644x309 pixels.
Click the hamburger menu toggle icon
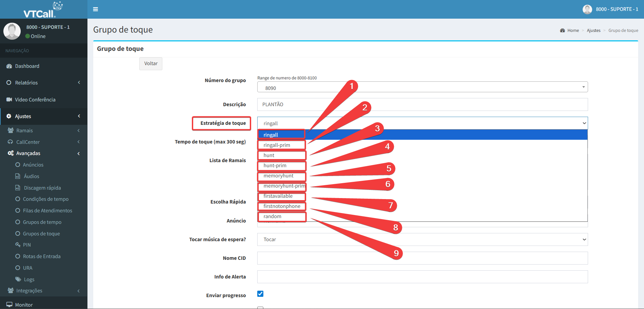pos(96,9)
